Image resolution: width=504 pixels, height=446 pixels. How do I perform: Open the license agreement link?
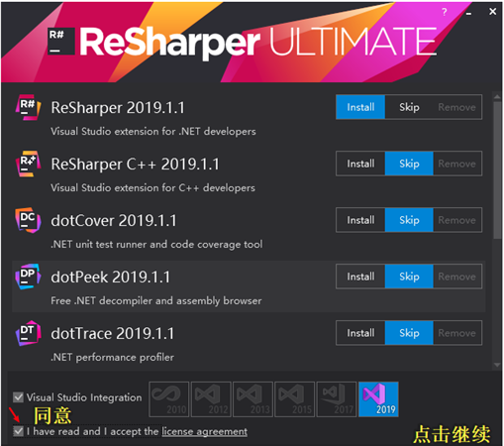204,431
